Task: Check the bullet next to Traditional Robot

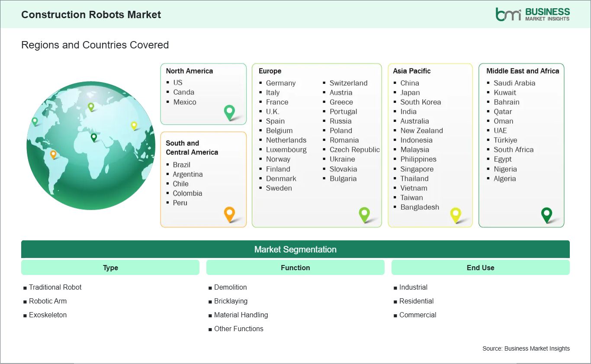Action: [x=26, y=287]
